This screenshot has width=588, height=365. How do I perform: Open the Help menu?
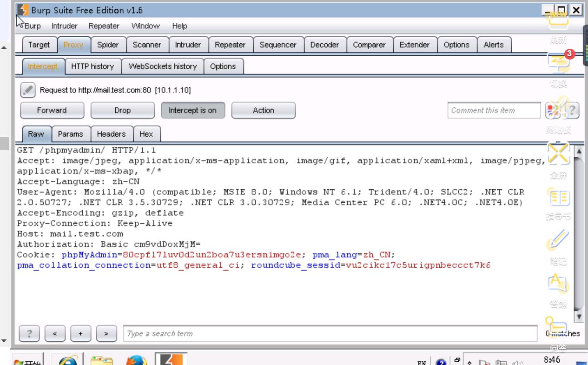(x=179, y=26)
